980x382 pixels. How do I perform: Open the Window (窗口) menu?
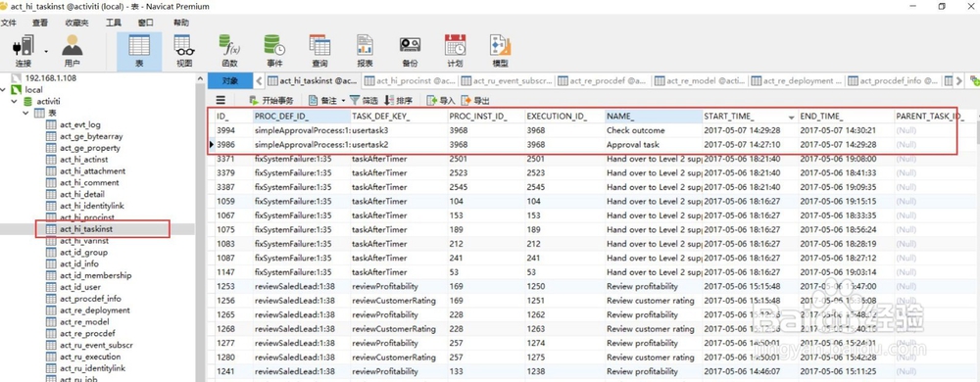146,23
